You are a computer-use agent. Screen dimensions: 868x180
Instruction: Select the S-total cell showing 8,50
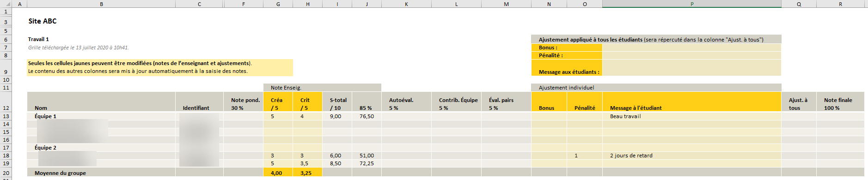click(337, 163)
